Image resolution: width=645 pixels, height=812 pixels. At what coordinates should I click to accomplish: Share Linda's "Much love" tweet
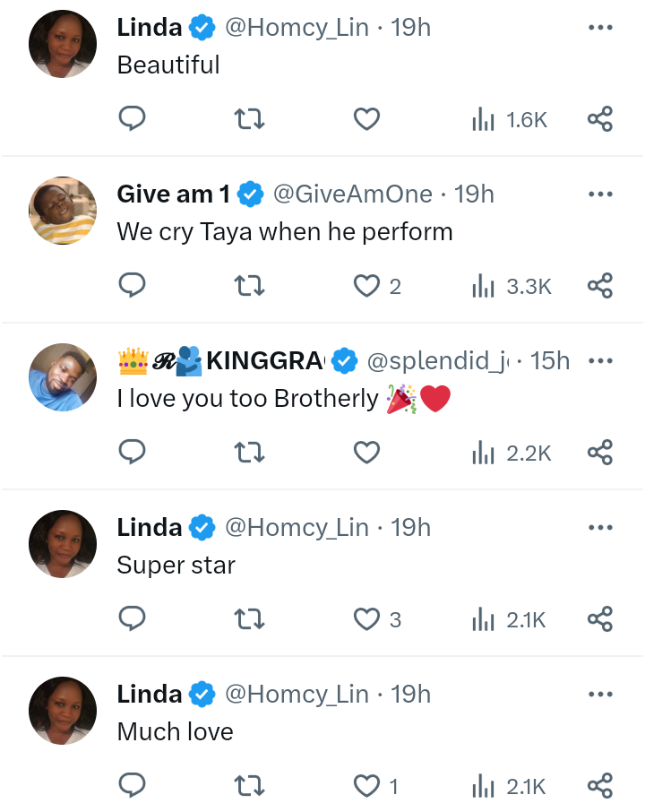[x=599, y=786]
